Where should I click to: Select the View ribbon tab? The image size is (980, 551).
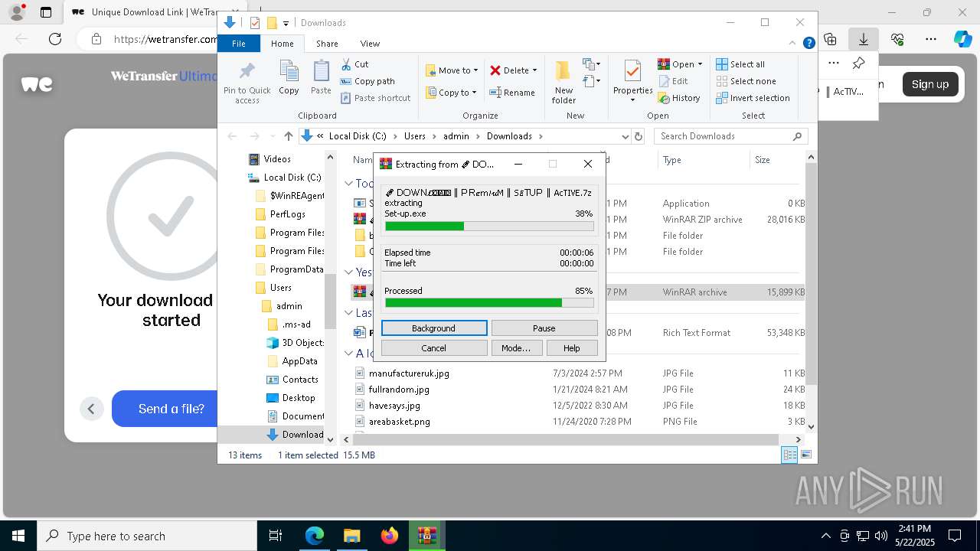(370, 44)
